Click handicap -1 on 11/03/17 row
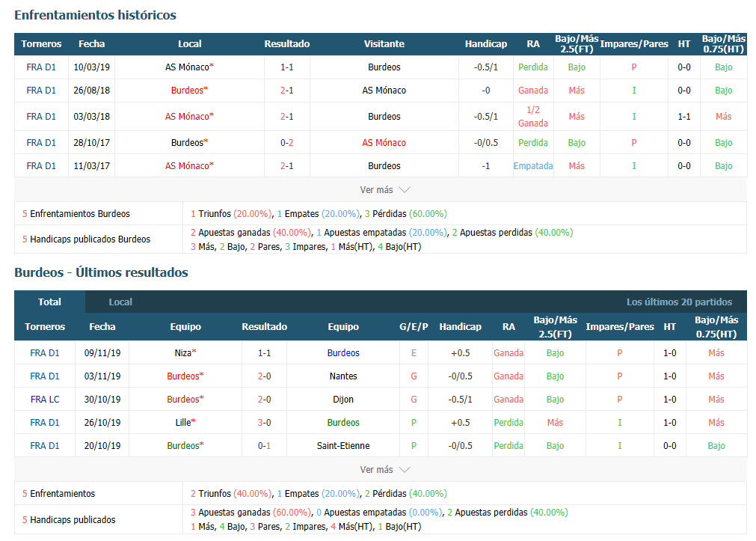Image resolution: width=756 pixels, height=541 pixels. (x=485, y=165)
